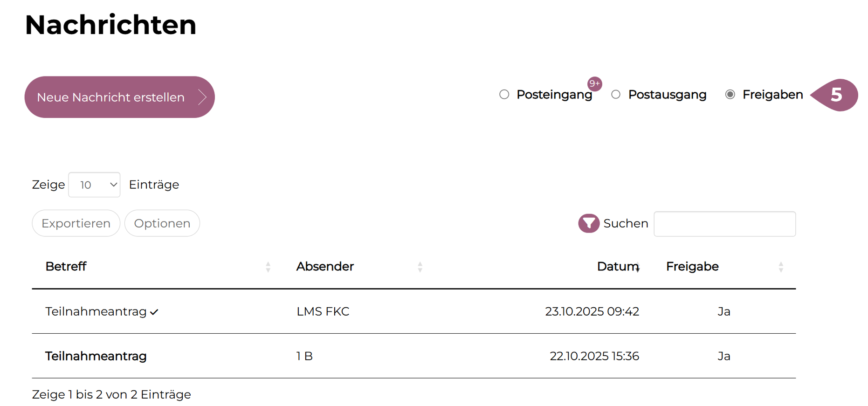Click the checkmark beside first Teilnahmeantrag
868x406 pixels.
[154, 312]
